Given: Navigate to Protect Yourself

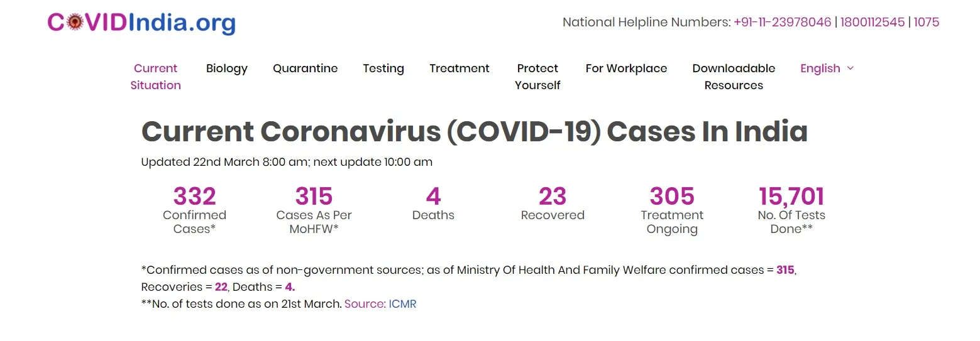Looking at the screenshot, I should 537,77.
